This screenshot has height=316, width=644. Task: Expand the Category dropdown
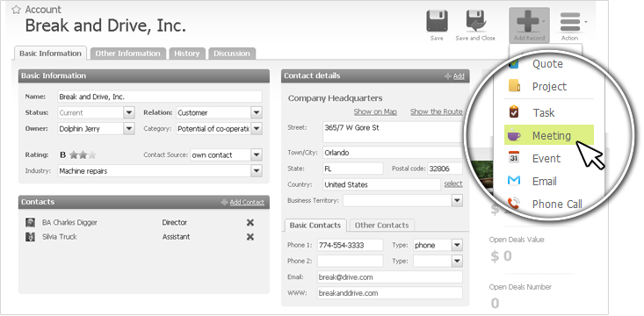[x=257, y=128]
